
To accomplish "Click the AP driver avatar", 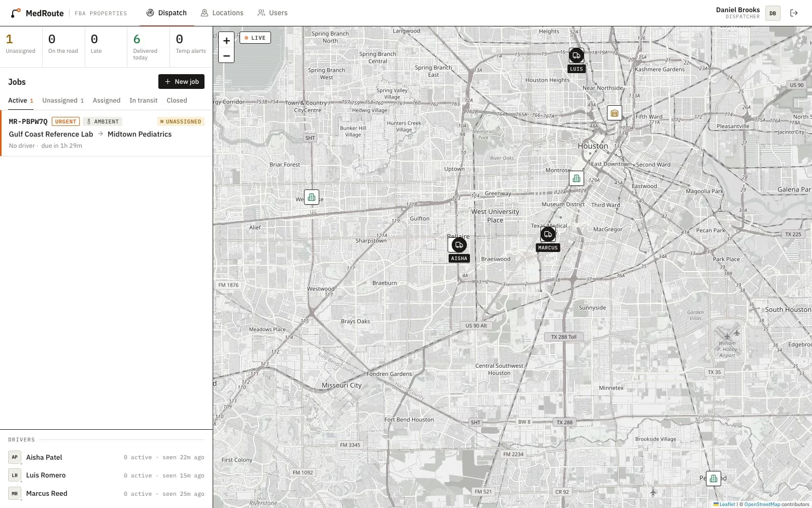I will pos(15,457).
